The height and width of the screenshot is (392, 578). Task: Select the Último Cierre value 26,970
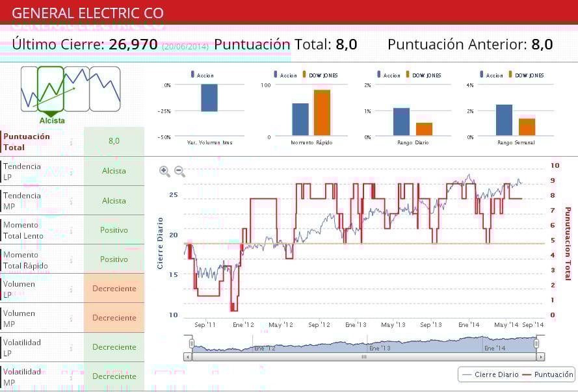coord(133,45)
